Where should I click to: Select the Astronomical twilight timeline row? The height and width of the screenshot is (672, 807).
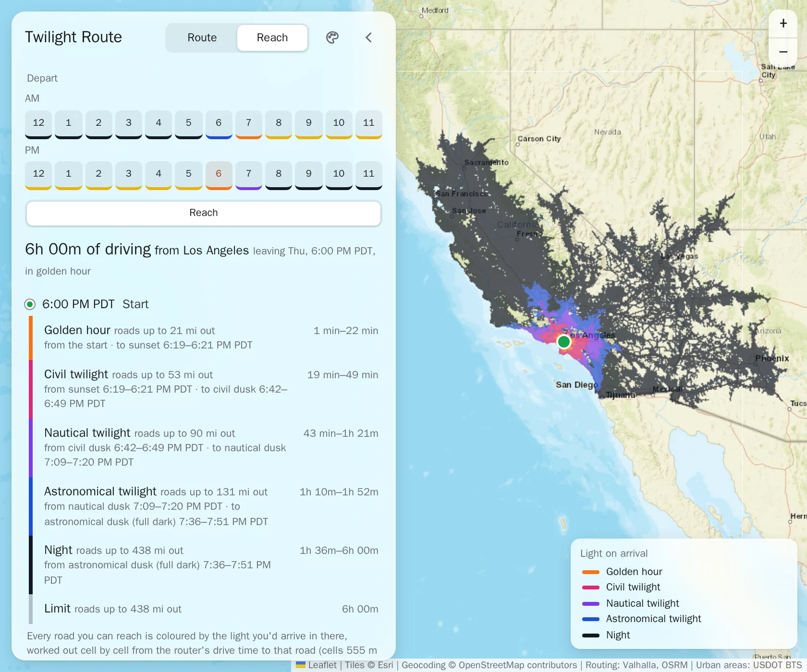(204, 506)
